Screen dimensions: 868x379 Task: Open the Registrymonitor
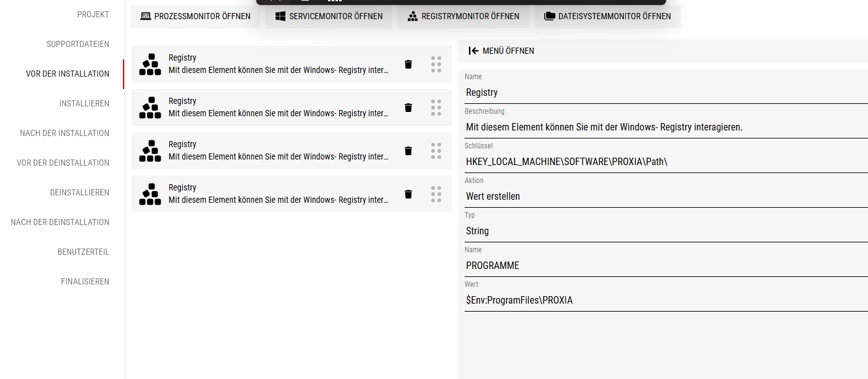coord(463,17)
